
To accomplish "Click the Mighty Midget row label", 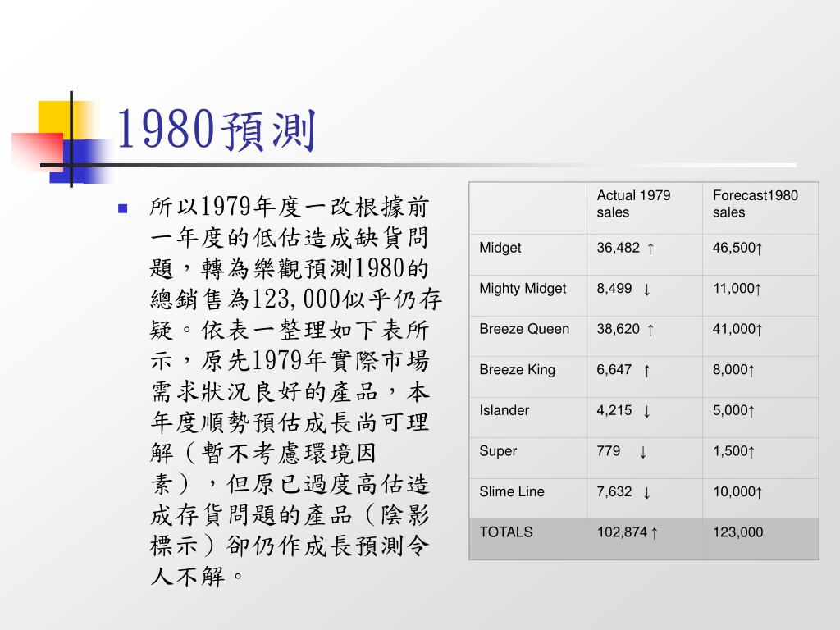I will [523, 288].
